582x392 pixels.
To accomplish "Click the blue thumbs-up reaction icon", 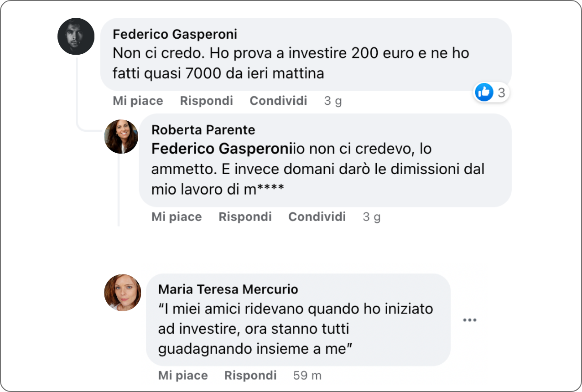I will [484, 93].
